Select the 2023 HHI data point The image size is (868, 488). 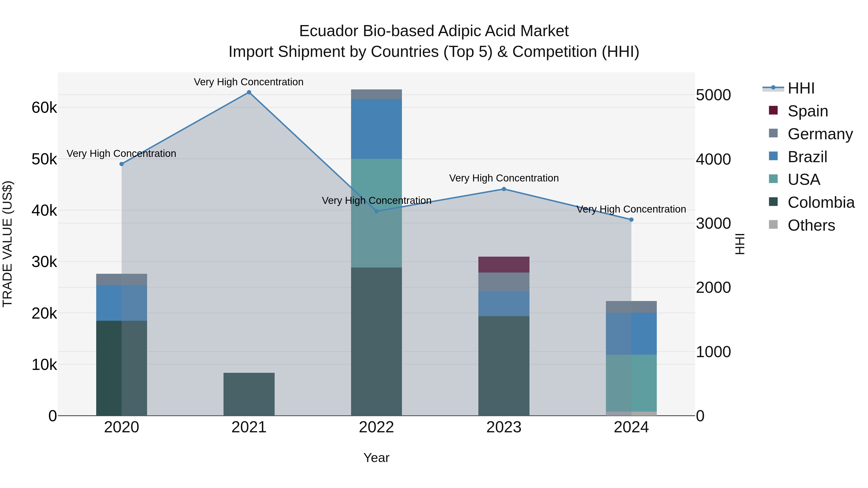[x=504, y=189]
